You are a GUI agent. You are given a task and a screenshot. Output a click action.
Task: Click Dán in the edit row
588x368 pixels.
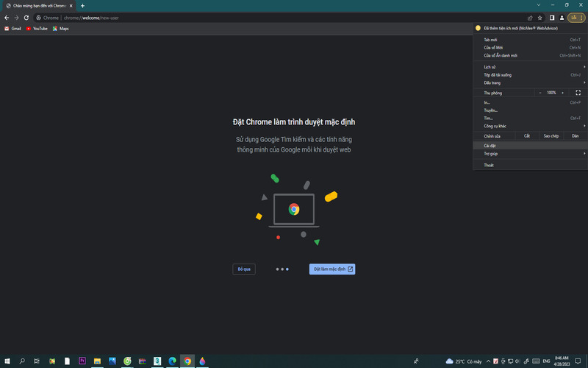(576, 136)
